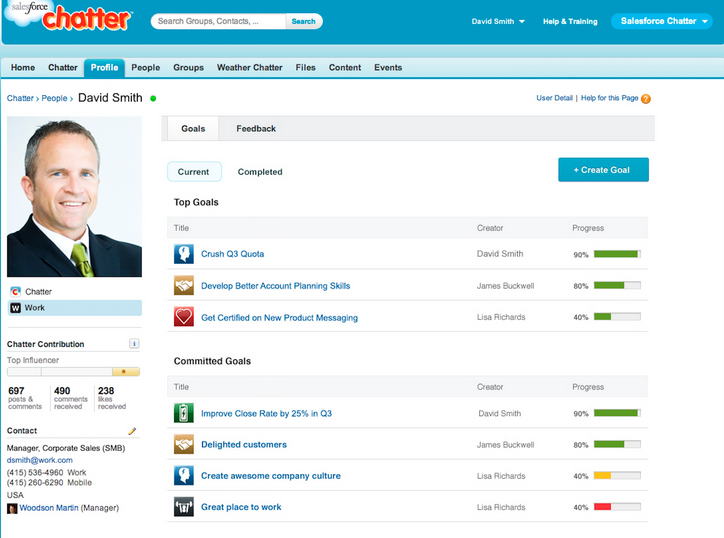Open the User Detail link
This screenshot has width=724, height=538.
point(554,98)
